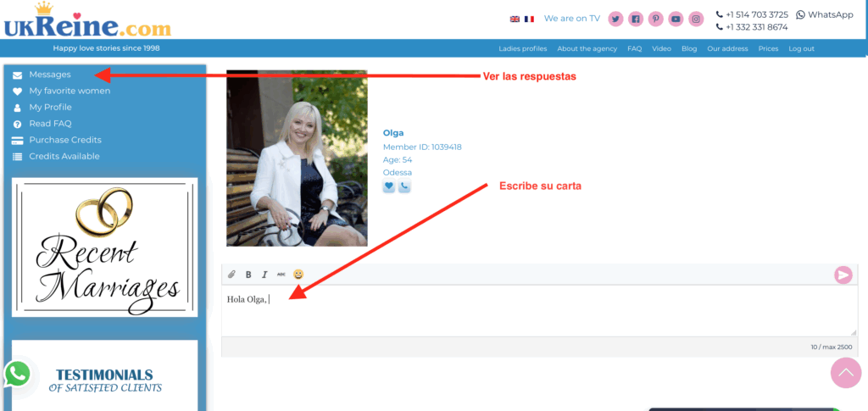Open the Pinterest social icon
Screen dimensions: 868x411
tap(655, 19)
